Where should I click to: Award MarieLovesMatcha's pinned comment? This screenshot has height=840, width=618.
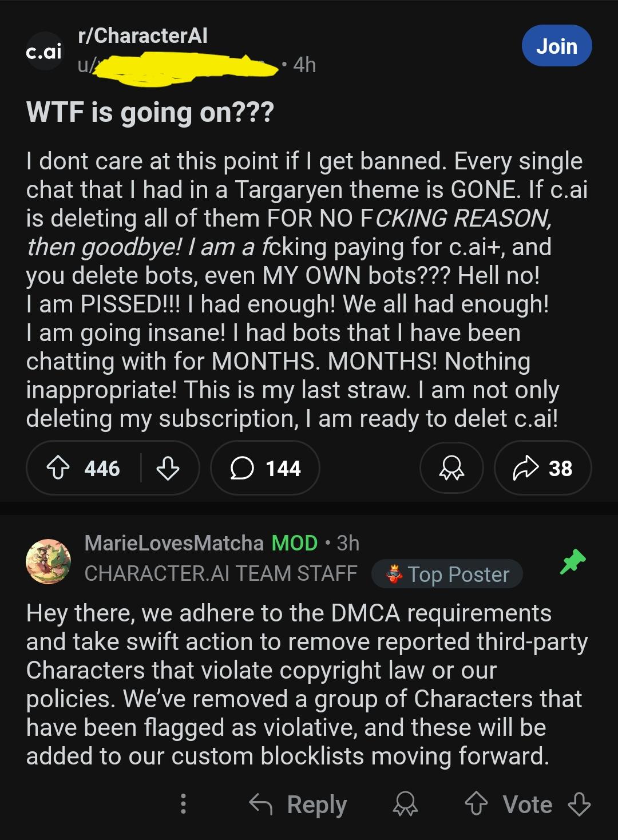click(x=405, y=804)
